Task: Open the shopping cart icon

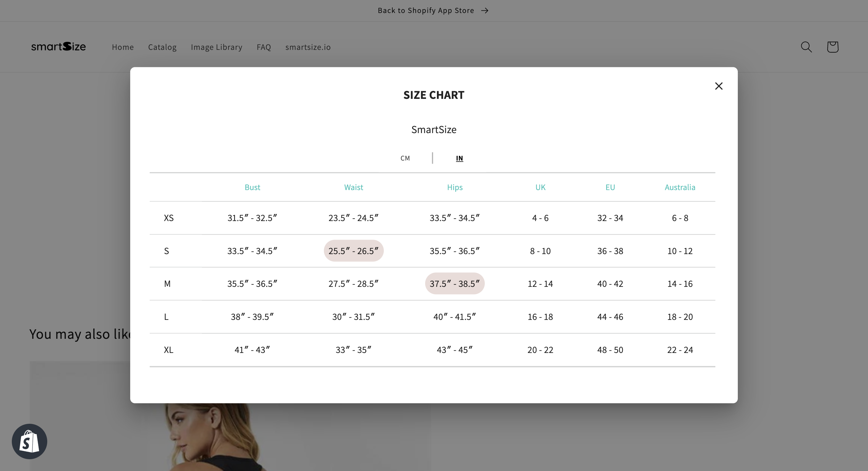Action: pyautogui.click(x=832, y=47)
